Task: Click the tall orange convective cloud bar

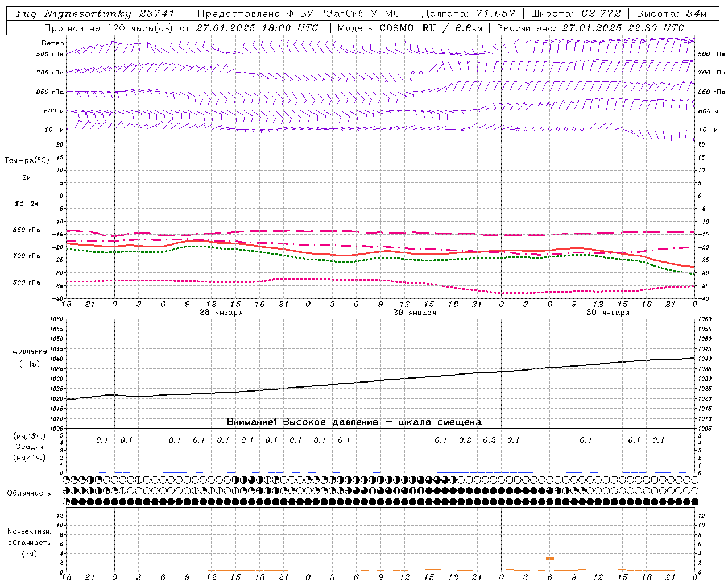Action: pyautogui.click(x=550, y=558)
